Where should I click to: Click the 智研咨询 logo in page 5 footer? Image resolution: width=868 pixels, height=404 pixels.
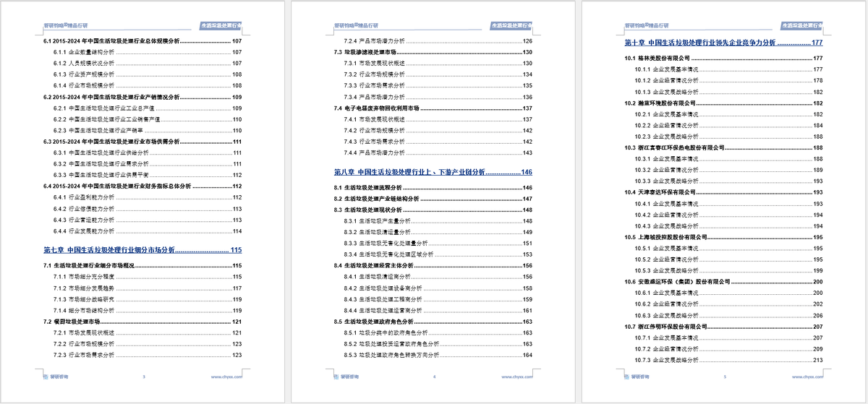pyautogui.click(x=637, y=377)
